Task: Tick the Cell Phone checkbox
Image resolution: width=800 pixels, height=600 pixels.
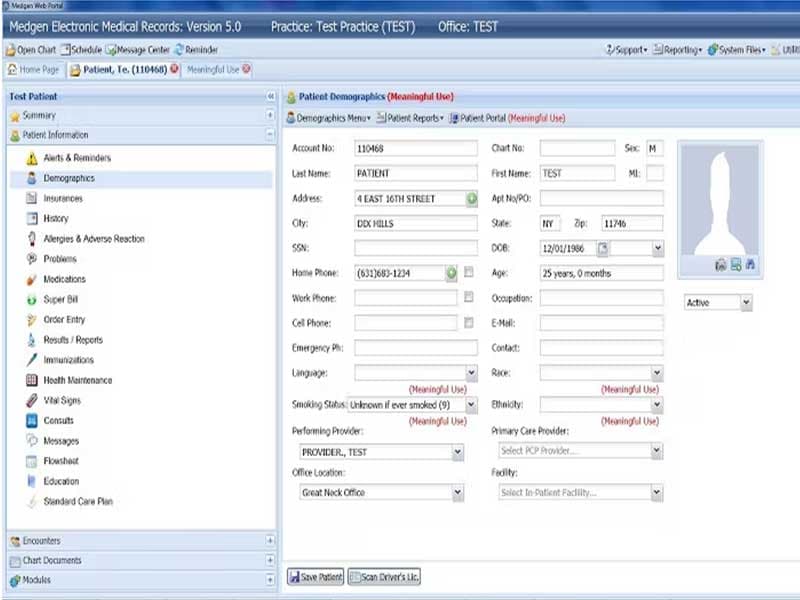Action: [469, 323]
